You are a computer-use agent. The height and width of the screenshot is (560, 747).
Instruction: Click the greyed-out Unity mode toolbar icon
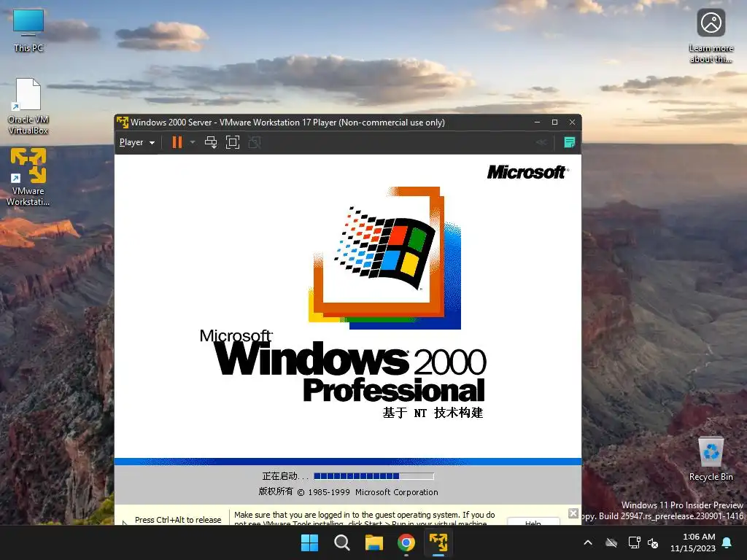[x=255, y=142]
